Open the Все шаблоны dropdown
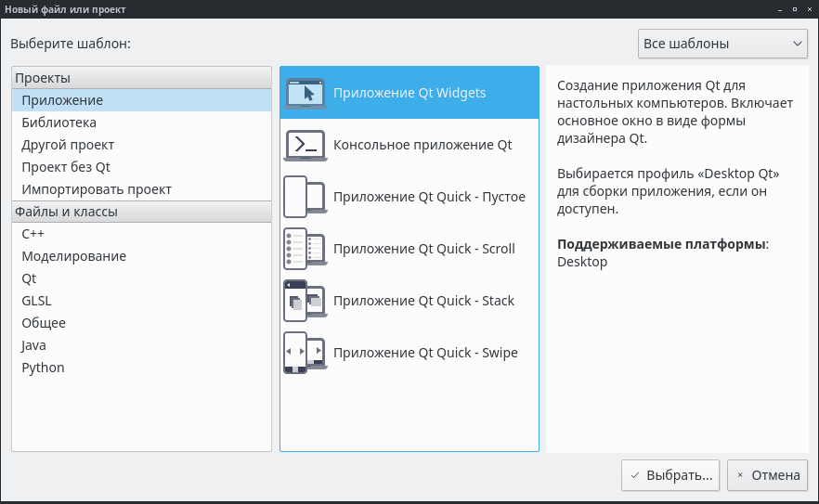 pyautogui.click(x=722, y=44)
